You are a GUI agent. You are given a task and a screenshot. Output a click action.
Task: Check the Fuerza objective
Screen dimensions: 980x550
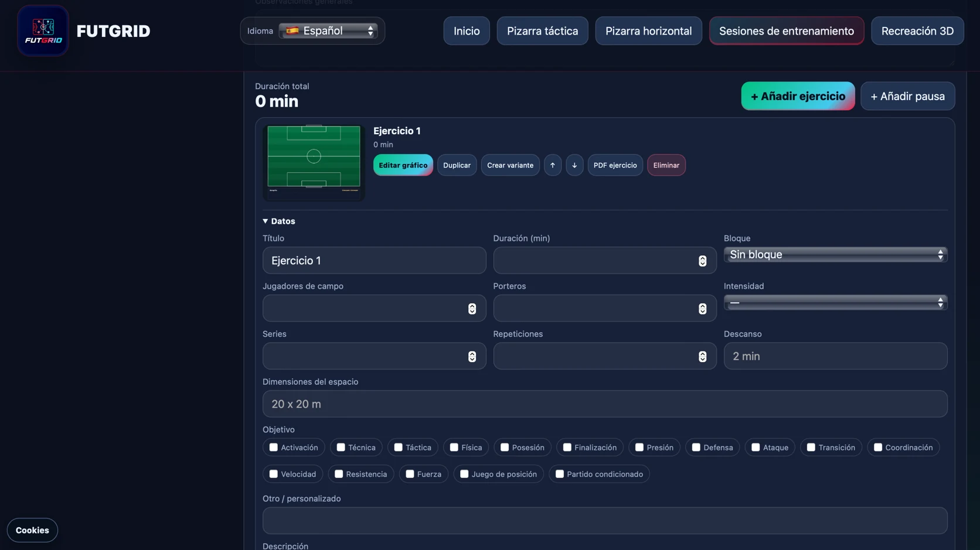coord(410,474)
